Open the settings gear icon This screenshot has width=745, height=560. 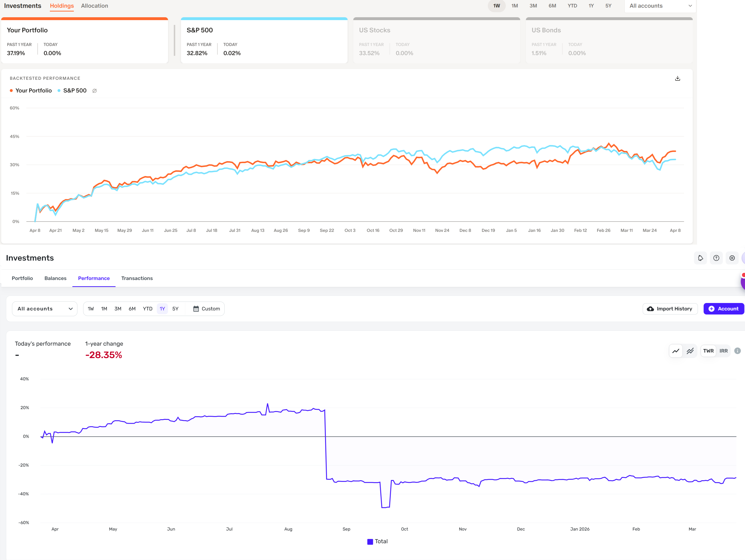coord(732,258)
